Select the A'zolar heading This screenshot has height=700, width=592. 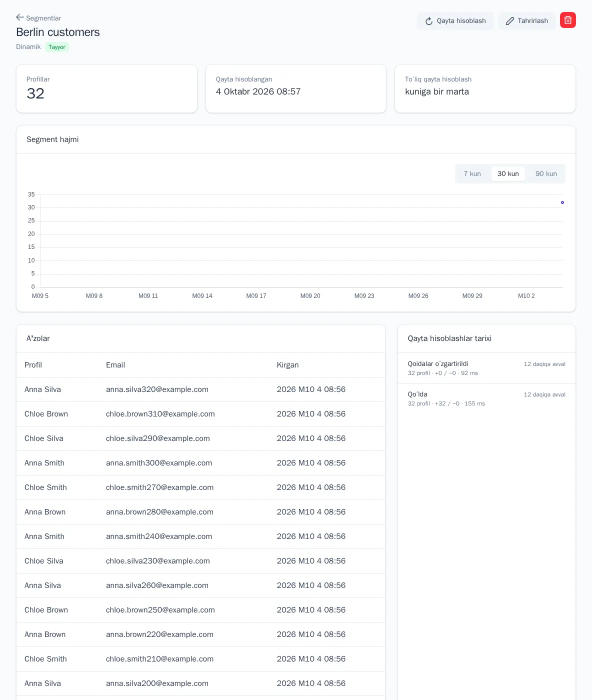click(x=38, y=338)
